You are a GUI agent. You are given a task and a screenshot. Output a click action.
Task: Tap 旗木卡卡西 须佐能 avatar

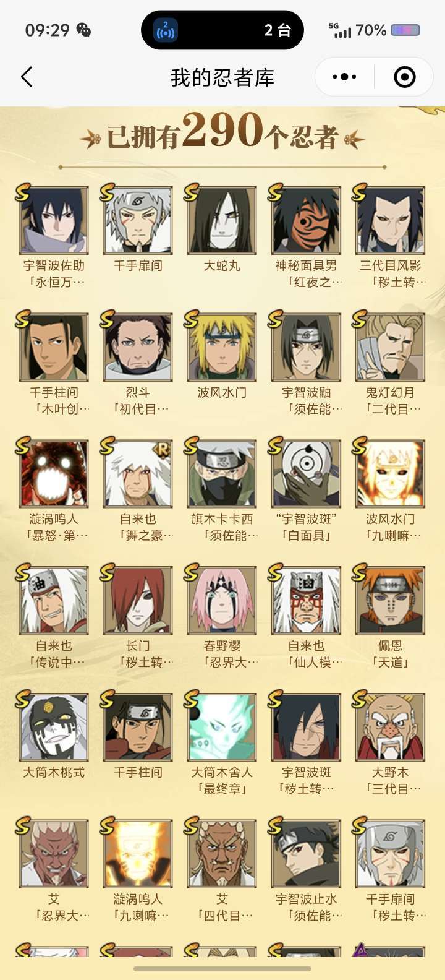click(x=222, y=474)
